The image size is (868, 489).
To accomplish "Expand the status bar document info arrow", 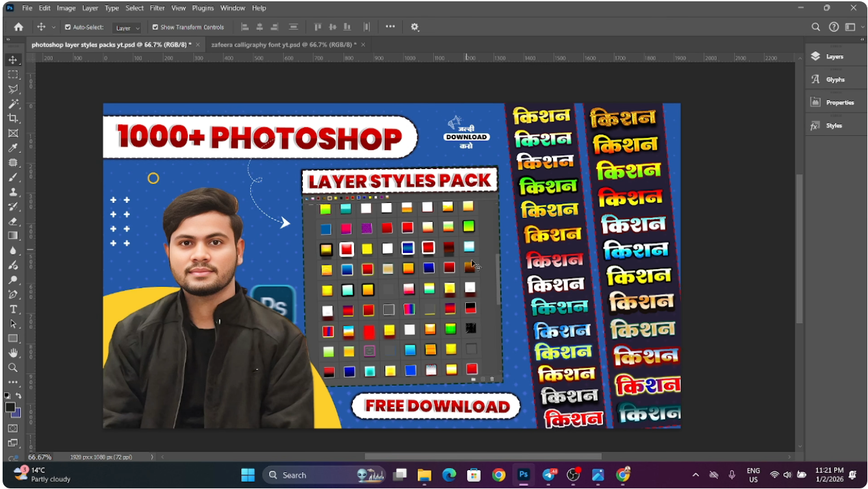I will [152, 457].
